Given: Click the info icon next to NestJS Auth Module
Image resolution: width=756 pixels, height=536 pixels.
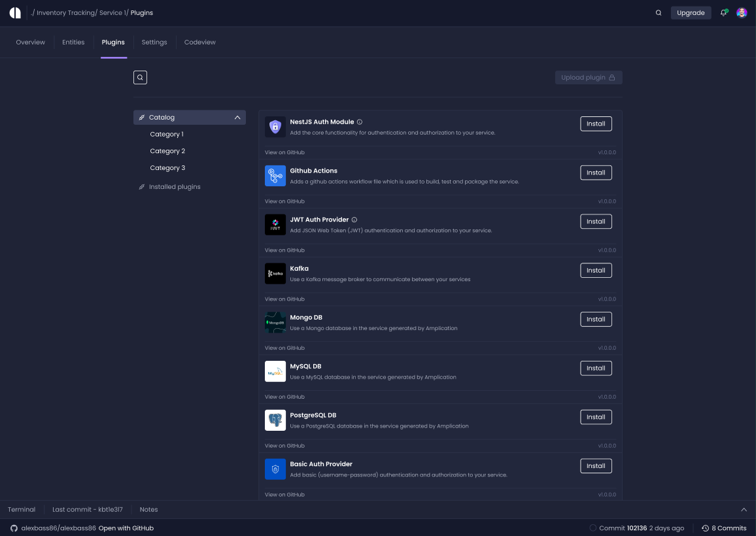Looking at the screenshot, I should (x=359, y=121).
